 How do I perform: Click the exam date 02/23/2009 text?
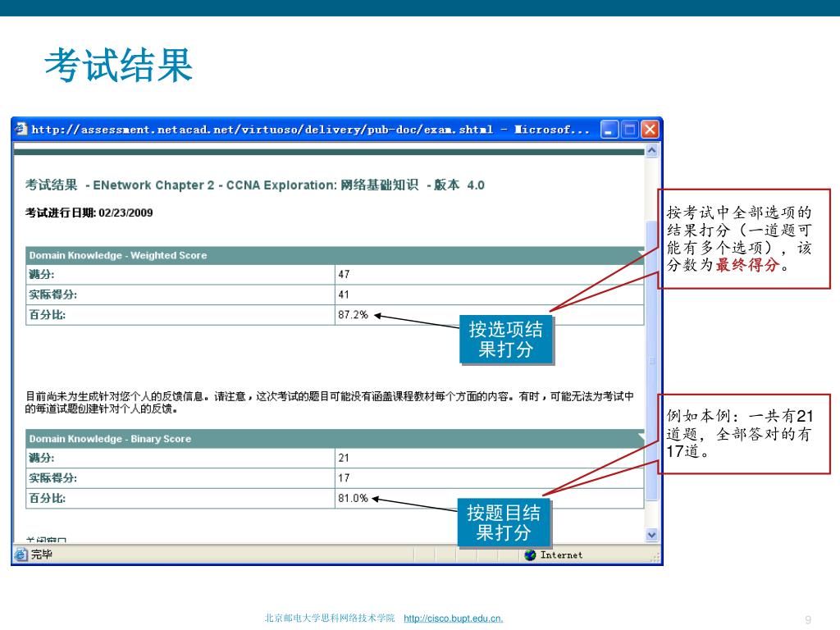pos(126,213)
